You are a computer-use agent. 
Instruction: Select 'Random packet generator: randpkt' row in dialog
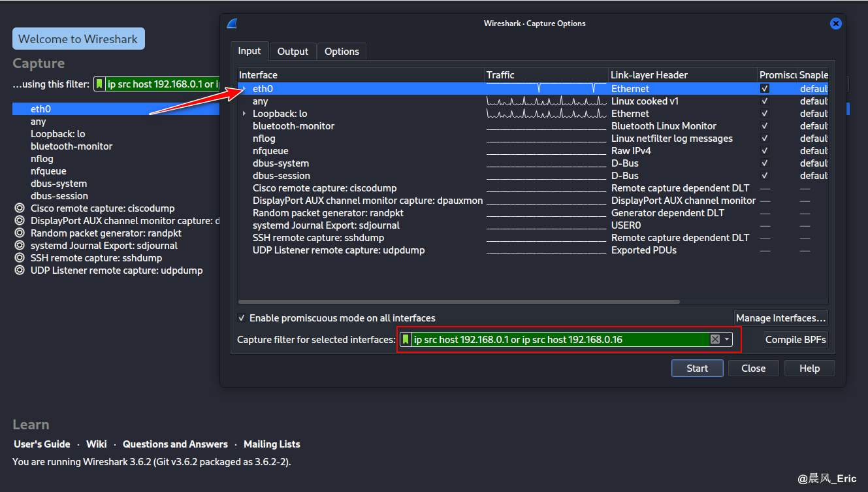pyautogui.click(x=533, y=213)
